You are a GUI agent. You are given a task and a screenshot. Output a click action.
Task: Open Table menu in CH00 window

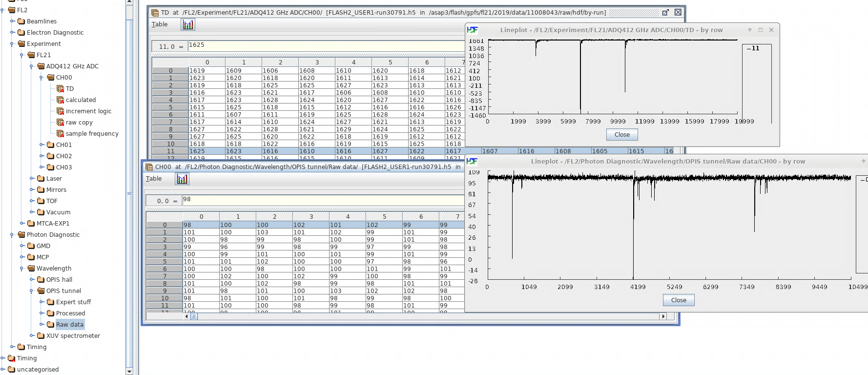(x=154, y=179)
